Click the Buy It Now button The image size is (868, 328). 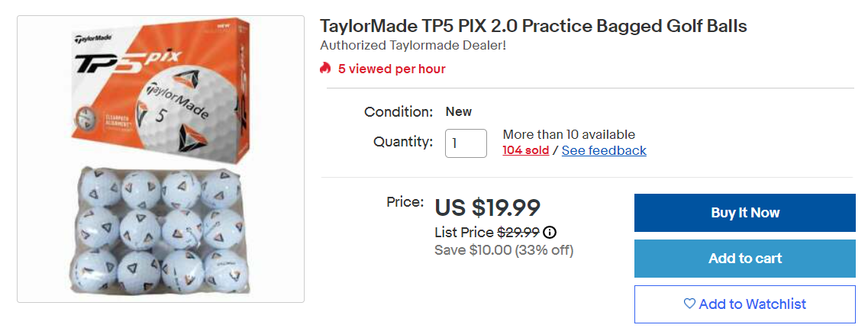[x=744, y=213]
